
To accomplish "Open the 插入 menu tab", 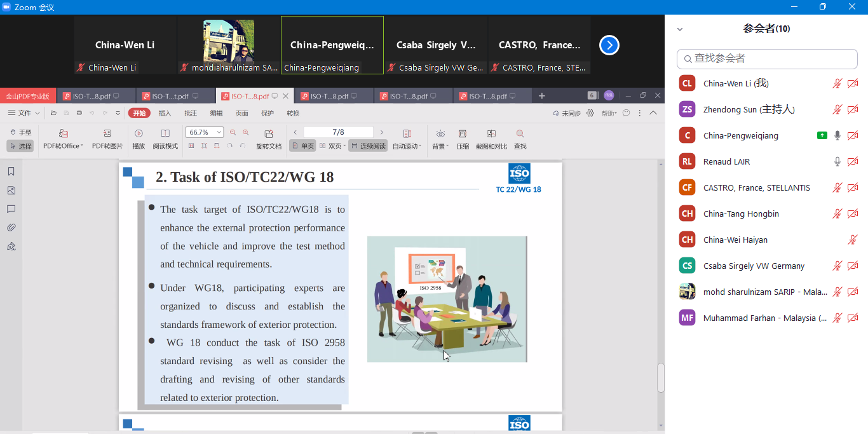I will [x=165, y=113].
